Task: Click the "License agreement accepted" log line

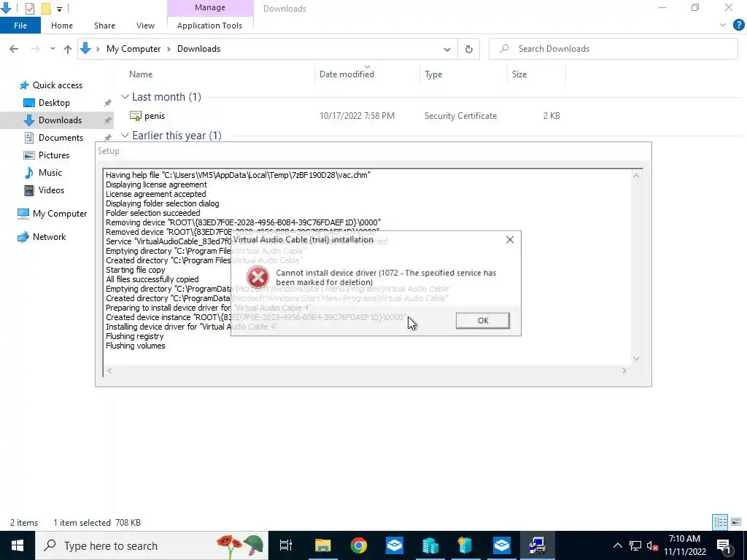Action: tap(156, 194)
